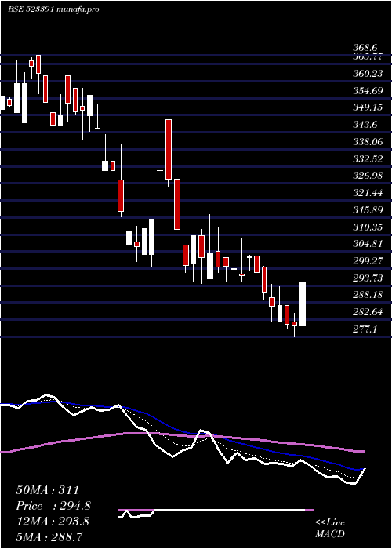Screen dimensions: 392x549
Task: Click the 332.52 price axis label
Action: pyautogui.click(x=368, y=159)
